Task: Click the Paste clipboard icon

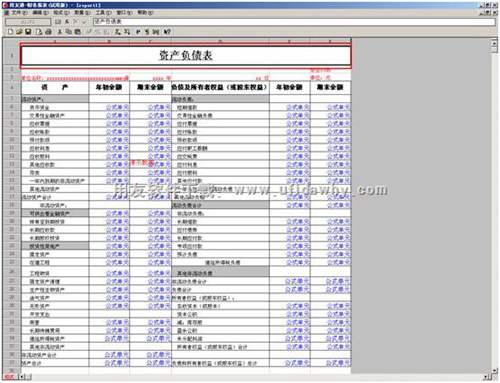Action: pos(77,32)
